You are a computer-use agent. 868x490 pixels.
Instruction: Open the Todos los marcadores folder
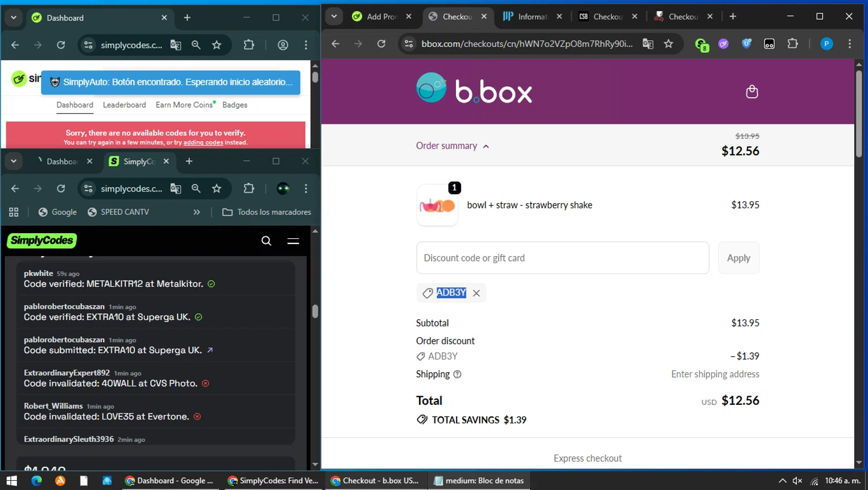(x=267, y=212)
